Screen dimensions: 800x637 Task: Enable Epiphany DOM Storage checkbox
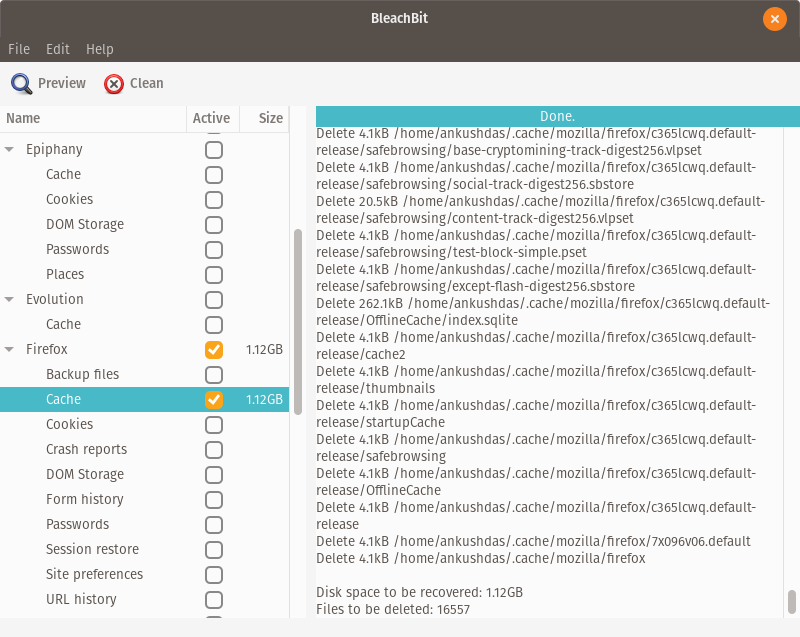(x=214, y=225)
